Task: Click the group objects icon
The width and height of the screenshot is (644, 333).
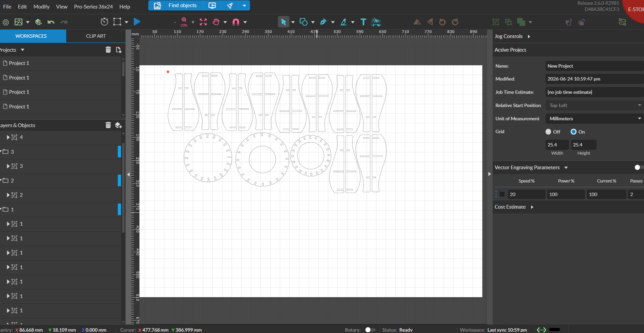Action: (x=496, y=22)
